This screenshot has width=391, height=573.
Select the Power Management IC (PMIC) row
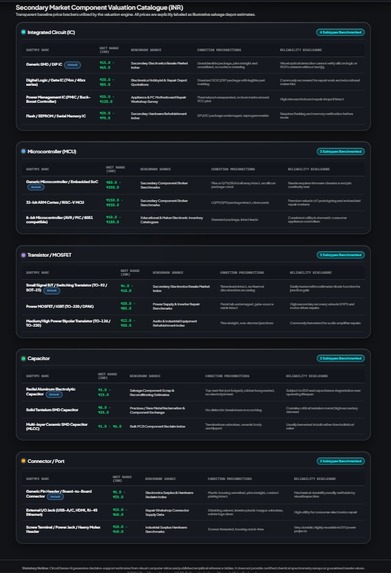point(194,99)
